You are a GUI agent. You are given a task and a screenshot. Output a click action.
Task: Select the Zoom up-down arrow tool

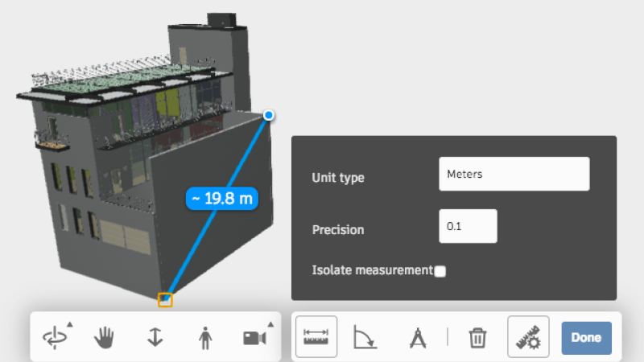(x=155, y=337)
